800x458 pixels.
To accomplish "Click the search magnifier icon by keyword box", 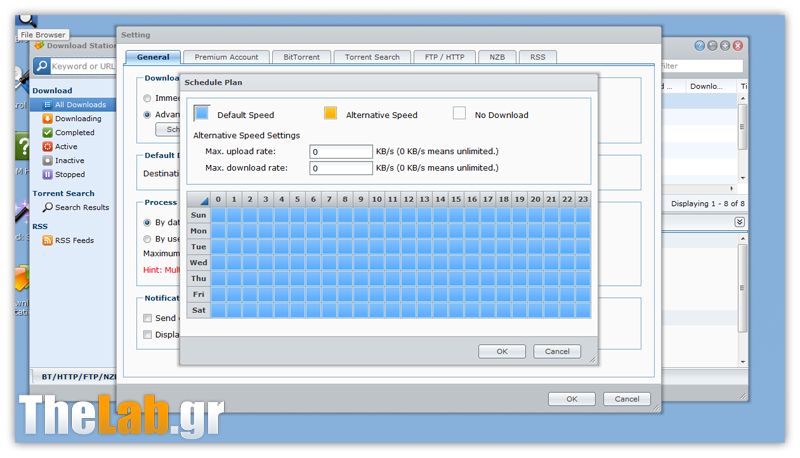I will click(42, 66).
